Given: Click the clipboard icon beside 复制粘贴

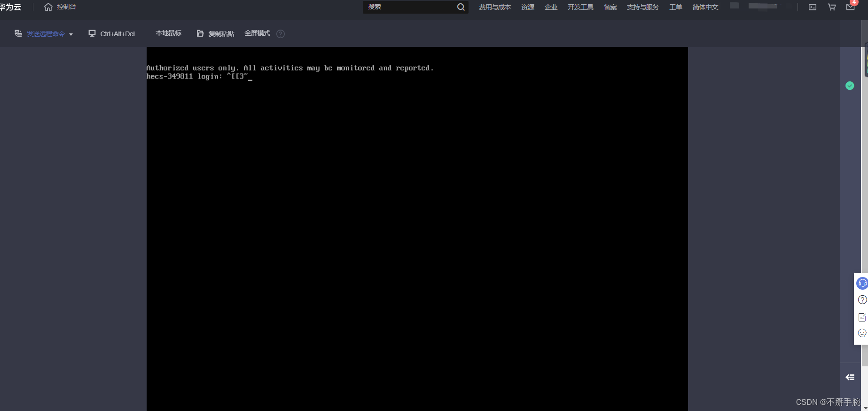Looking at the screenshot, I should click(x=200, y=33).
